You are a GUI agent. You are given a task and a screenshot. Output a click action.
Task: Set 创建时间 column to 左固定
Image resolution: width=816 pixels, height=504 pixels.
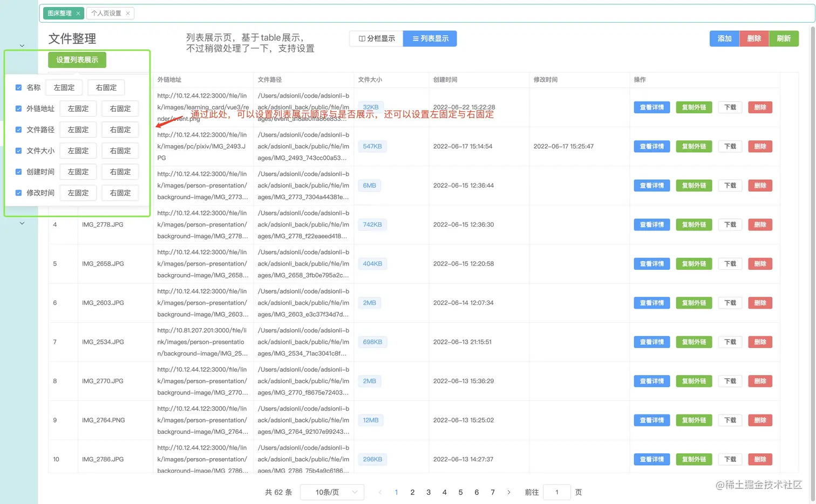click(x=78, y=172)
